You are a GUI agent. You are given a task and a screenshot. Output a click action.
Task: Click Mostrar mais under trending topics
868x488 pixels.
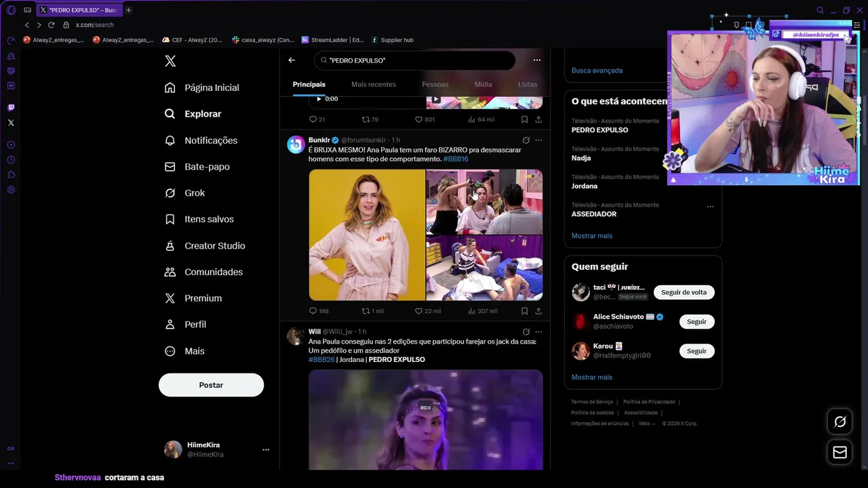coord(592,236)
